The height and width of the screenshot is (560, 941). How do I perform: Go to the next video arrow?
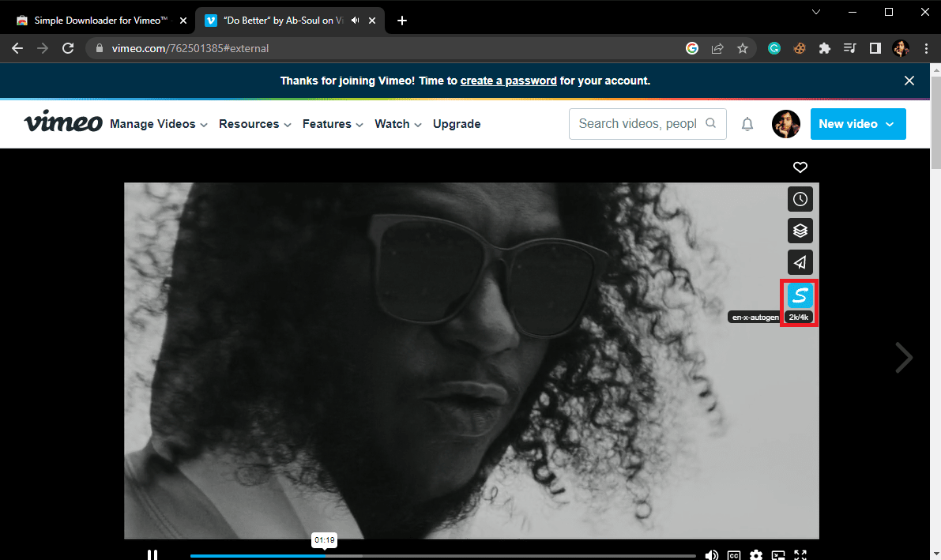tap(904, 358)
